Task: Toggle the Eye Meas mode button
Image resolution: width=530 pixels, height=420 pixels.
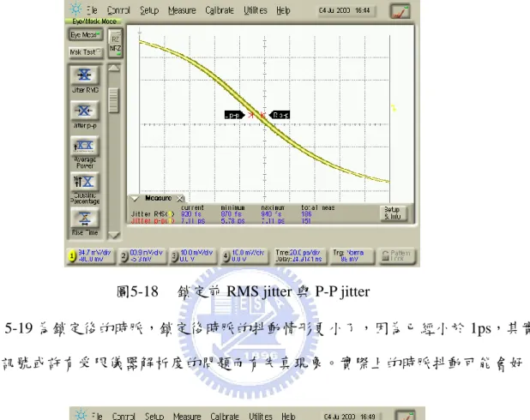Action: click(85, 35)
